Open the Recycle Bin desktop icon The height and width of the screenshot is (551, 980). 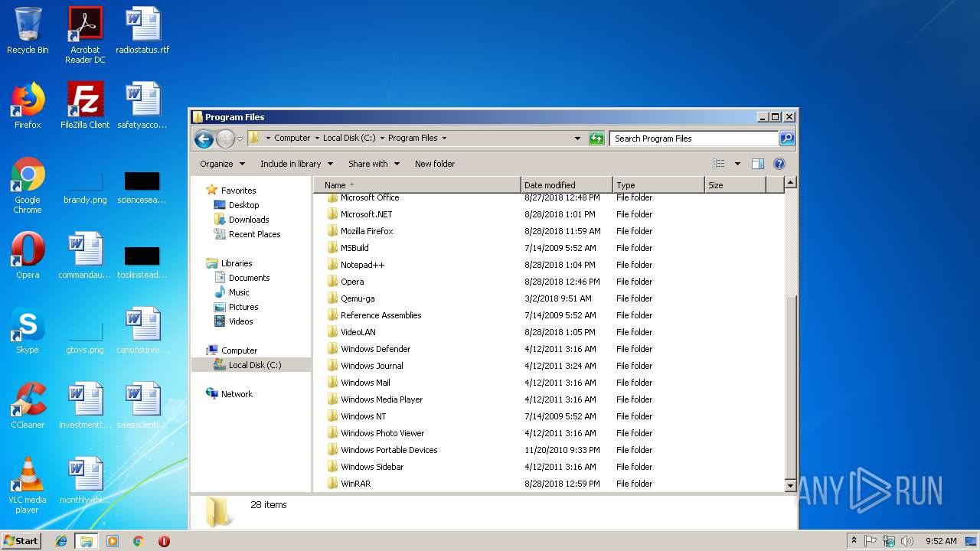[x=28, y=31]
